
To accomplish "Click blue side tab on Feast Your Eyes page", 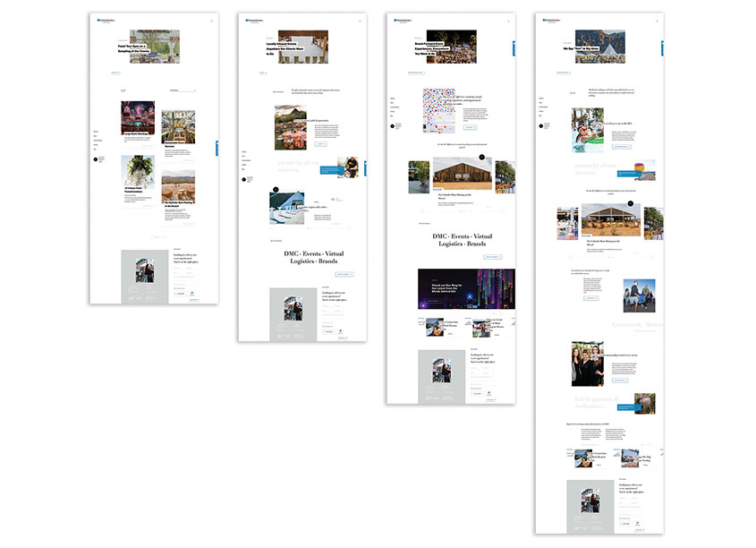I will [x=217, y=149].
